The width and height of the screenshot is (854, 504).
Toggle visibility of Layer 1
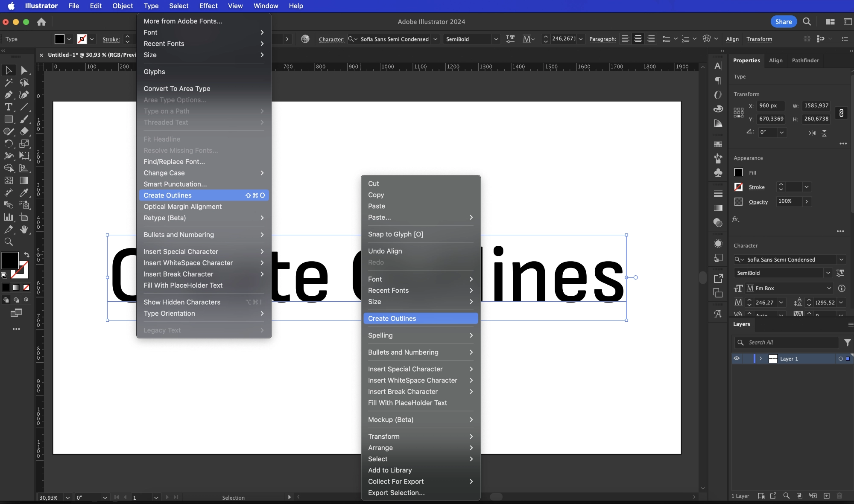coord(737,358)
